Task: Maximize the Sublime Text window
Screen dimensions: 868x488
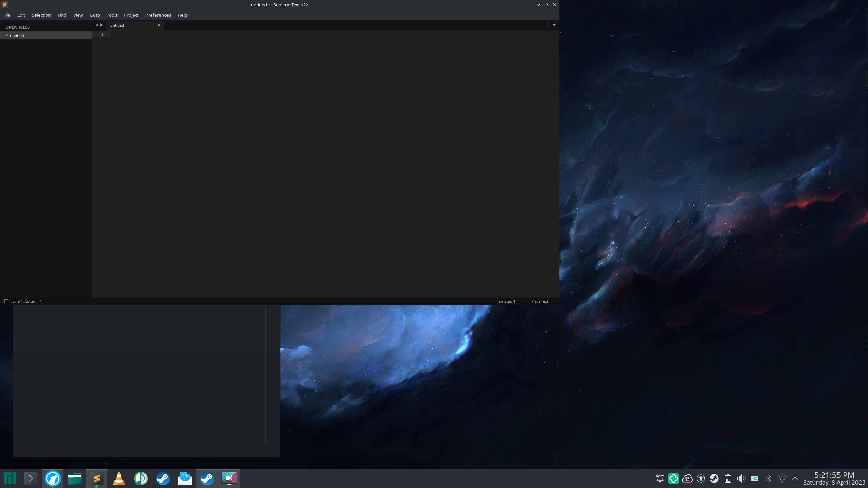Action: point(547,5)
